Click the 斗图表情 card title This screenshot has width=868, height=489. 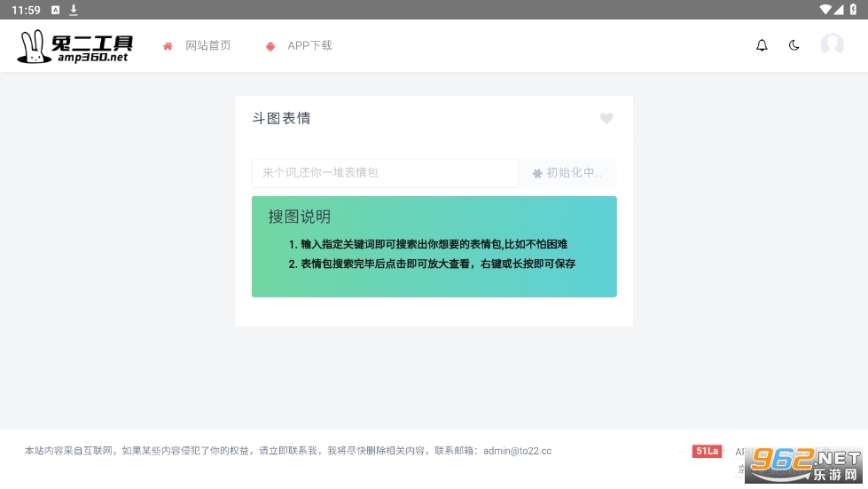282,118
